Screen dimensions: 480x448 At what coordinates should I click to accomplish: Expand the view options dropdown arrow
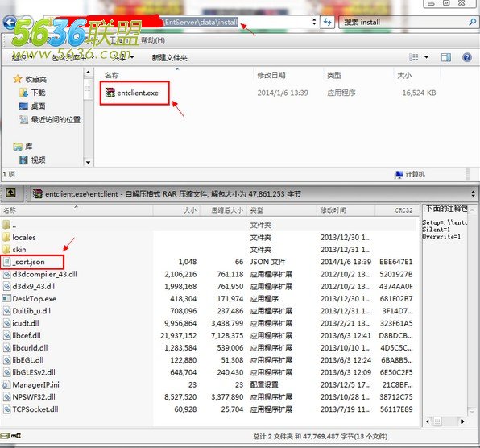426,57
